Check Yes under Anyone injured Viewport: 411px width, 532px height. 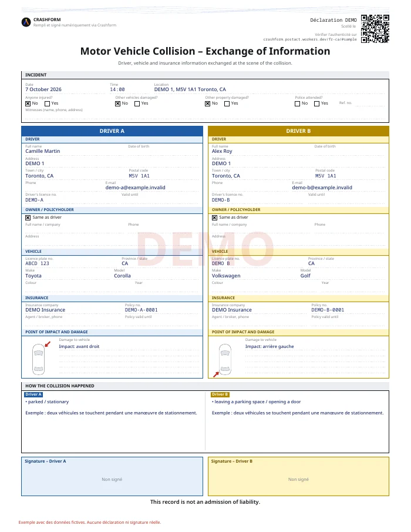pyautogui.click(x=47, y=103)
